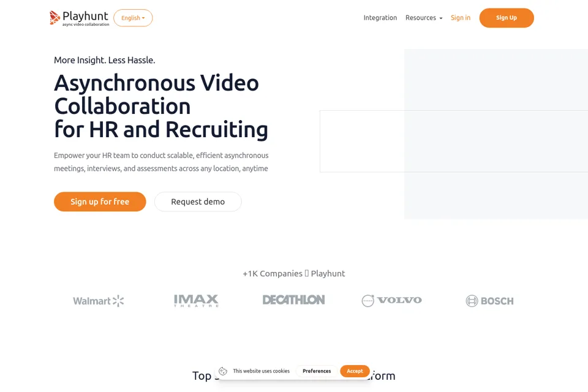Click the IMAX Theatre logo

[x=196, y=301]
